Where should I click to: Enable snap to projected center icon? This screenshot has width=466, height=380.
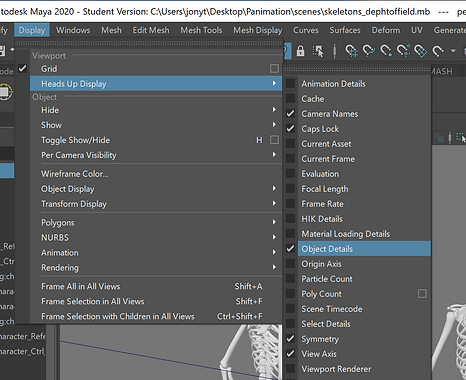point(403,51)
